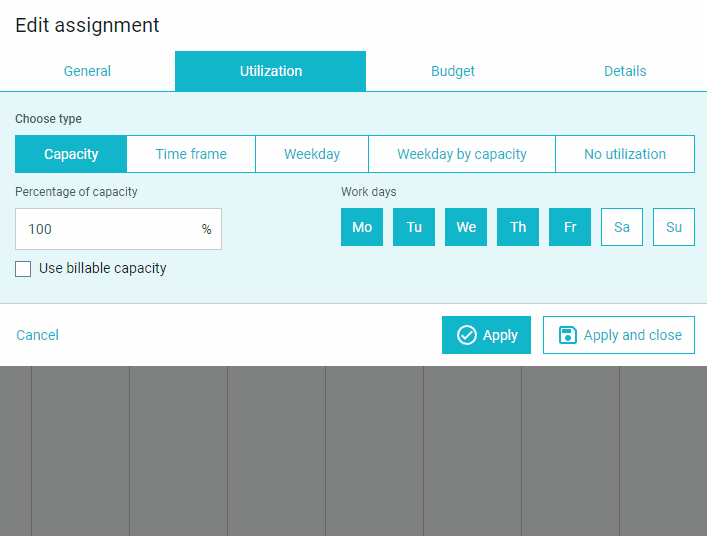Choose the Capacity utilization type

[71, 154]
